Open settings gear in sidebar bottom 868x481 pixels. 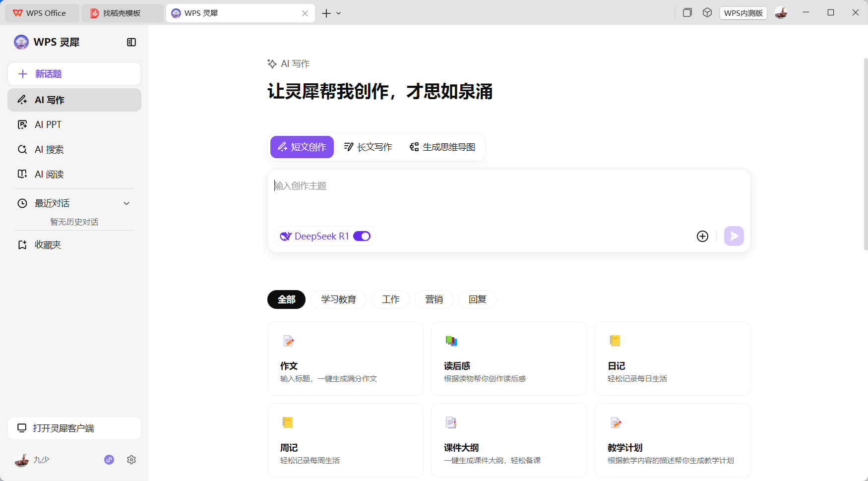pyautogui.click(x=131, y=460)
